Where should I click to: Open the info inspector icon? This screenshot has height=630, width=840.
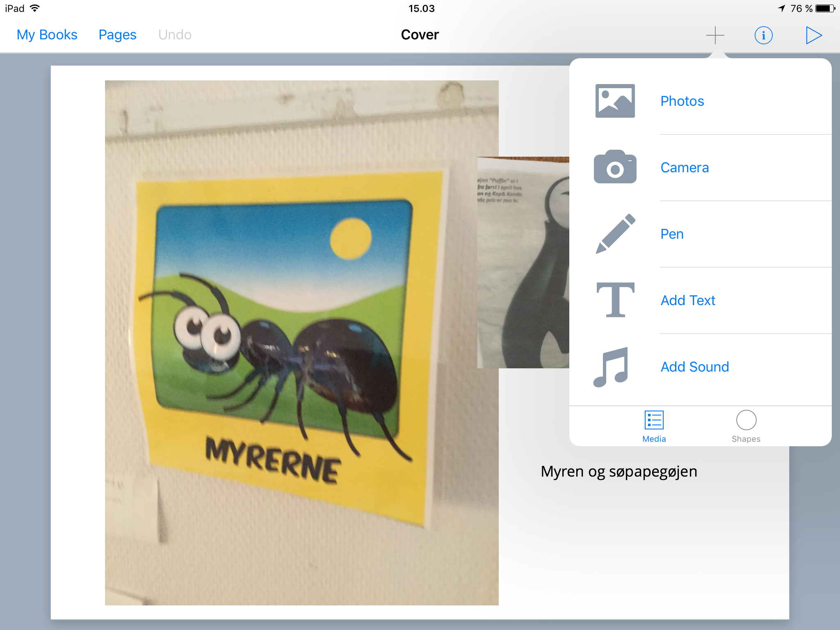point(763,35)
